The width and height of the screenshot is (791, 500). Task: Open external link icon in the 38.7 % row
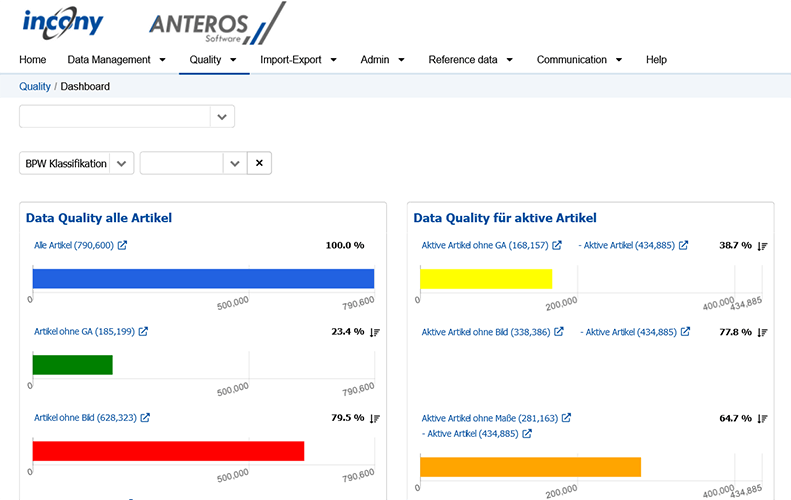tap(684, 245)
